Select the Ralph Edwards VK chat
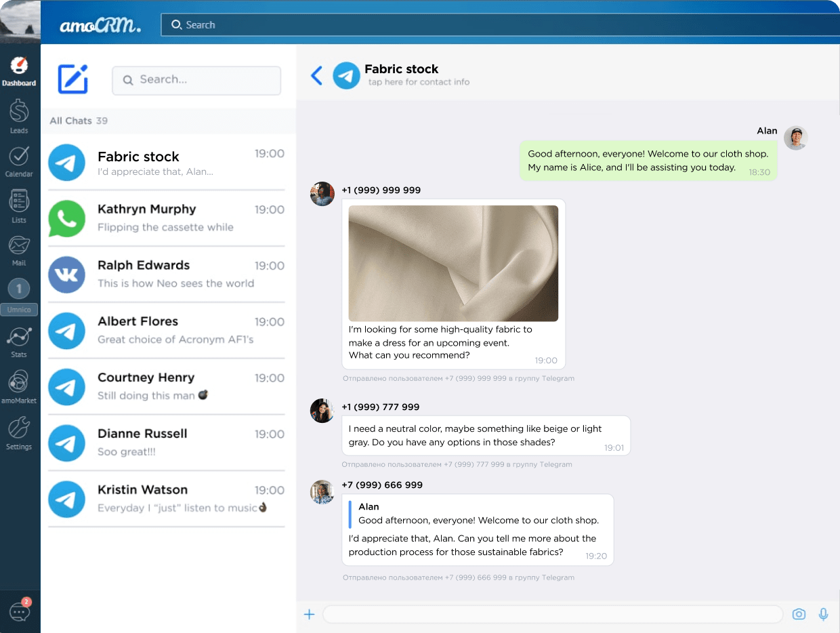This screenshot has height=633, width=840. (166, 274)
